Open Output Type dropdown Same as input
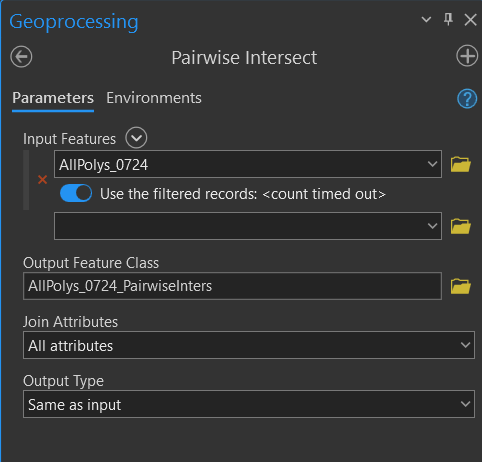 point(249,404)
